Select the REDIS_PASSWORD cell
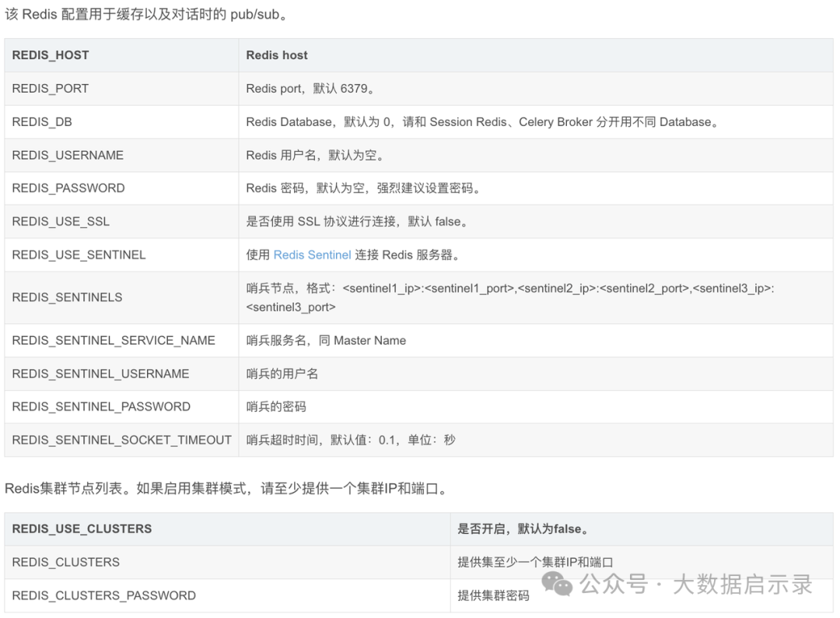This screenshot has height=618, width=840. pos(121,188)
